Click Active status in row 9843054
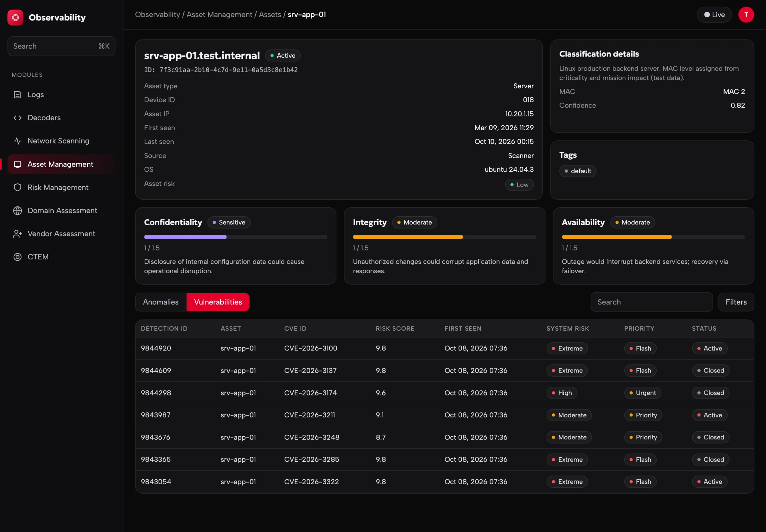766x532 pixels. pos(709,482)
